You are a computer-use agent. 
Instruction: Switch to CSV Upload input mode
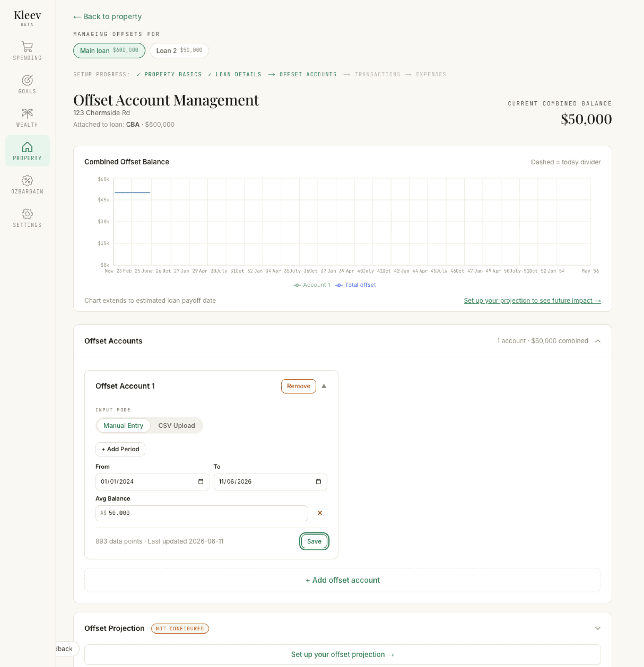176,426
